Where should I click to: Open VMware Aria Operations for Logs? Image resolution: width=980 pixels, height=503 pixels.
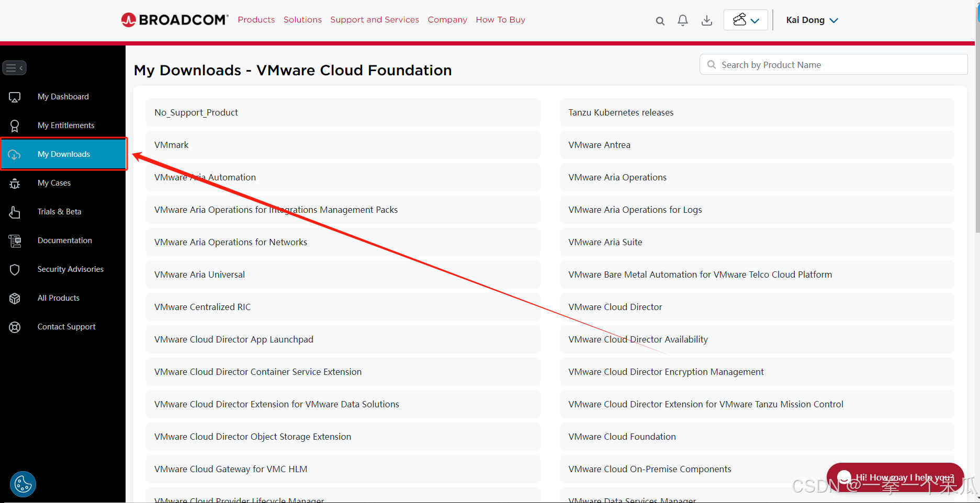coord(757,210)
